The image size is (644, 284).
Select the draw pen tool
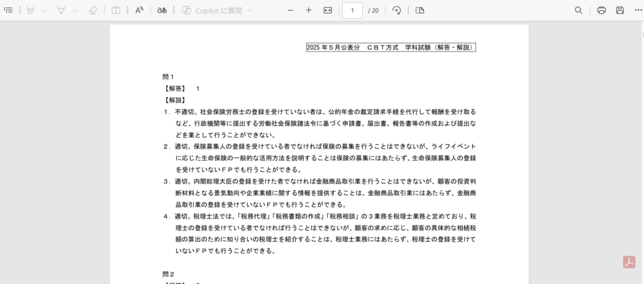(x=62, y=10)
